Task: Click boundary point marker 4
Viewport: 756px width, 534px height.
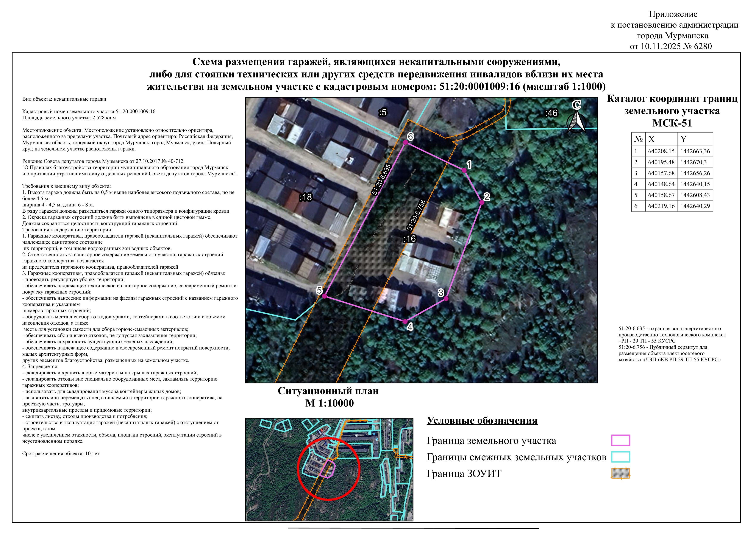Action: (405, 322)
